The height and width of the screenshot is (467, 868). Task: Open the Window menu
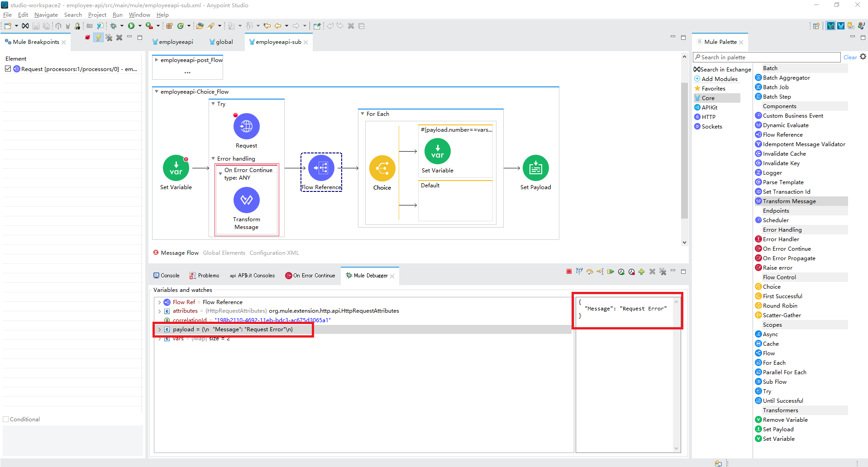[x=139, y=15]
